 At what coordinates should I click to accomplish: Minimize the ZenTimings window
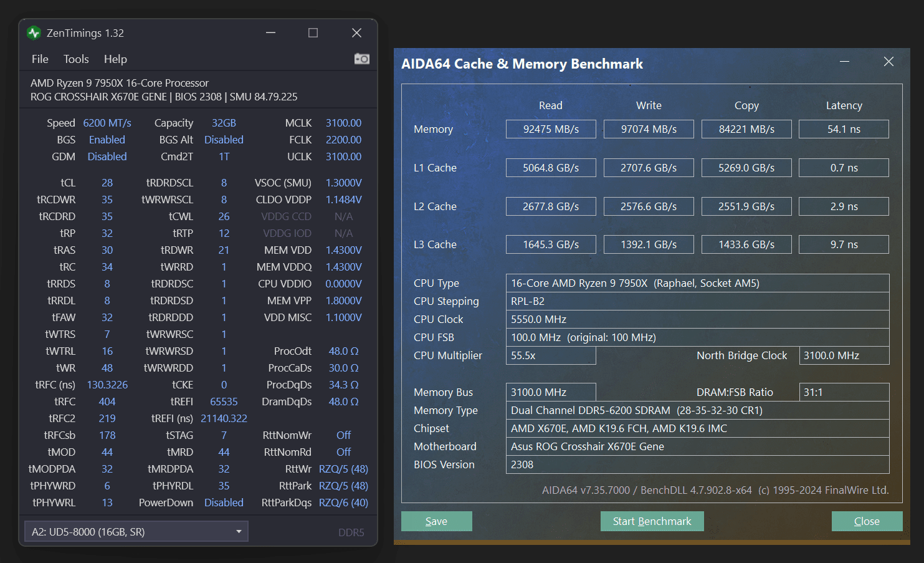tap(270, 33)
